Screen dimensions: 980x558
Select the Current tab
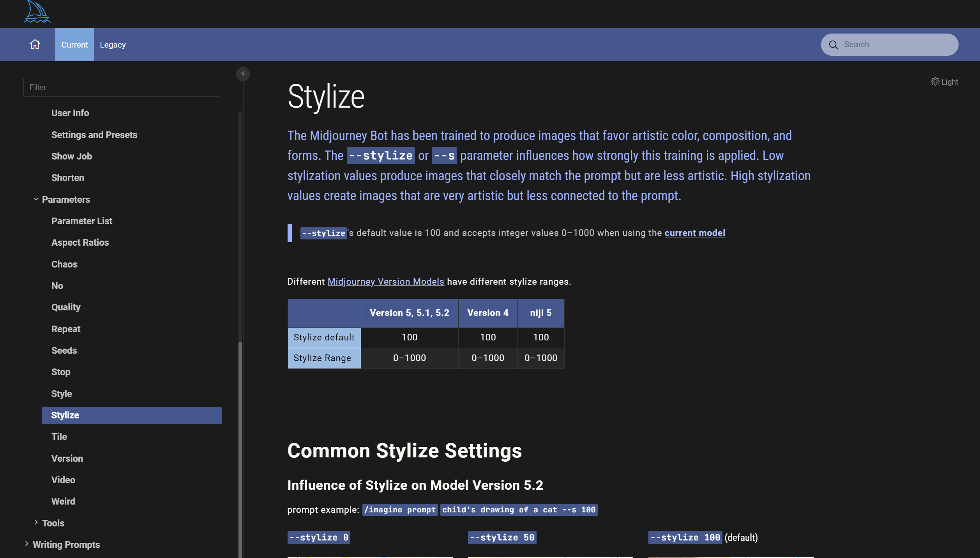(74, 45)
